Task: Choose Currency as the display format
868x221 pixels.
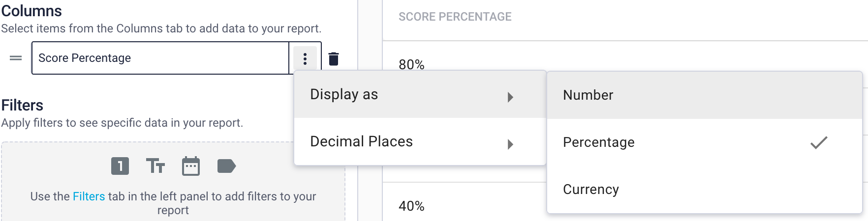Action: click(705, 190)
